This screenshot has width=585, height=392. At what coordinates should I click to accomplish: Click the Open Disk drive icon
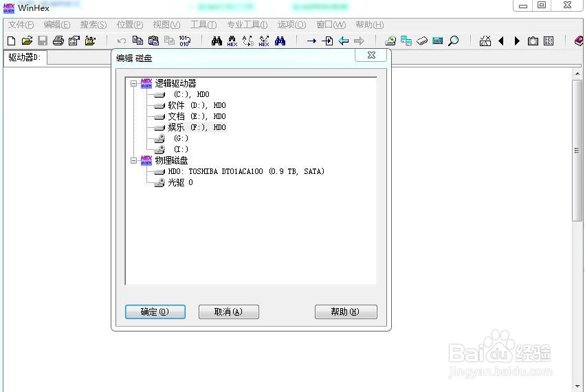[390, 41]
